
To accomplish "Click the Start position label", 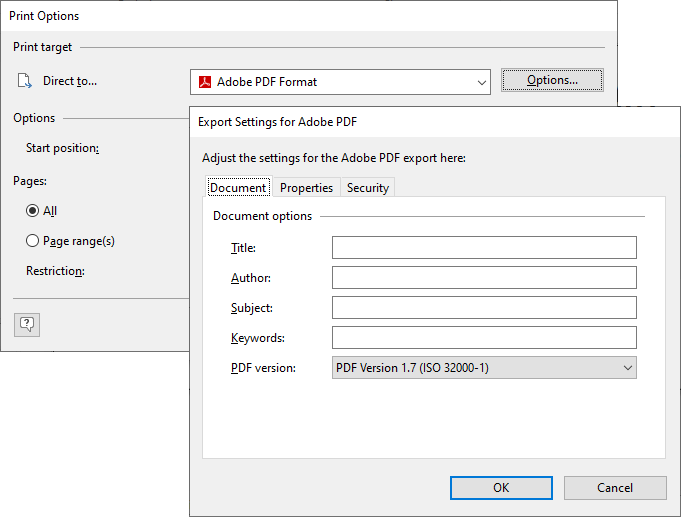I will [x=62, y=148].
